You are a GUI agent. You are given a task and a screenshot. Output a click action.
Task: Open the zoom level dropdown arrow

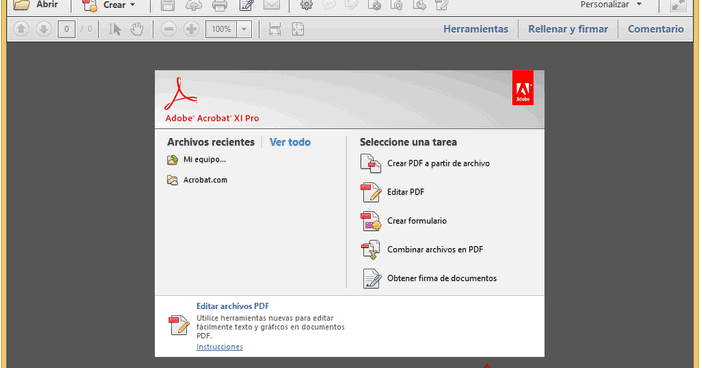244,29
